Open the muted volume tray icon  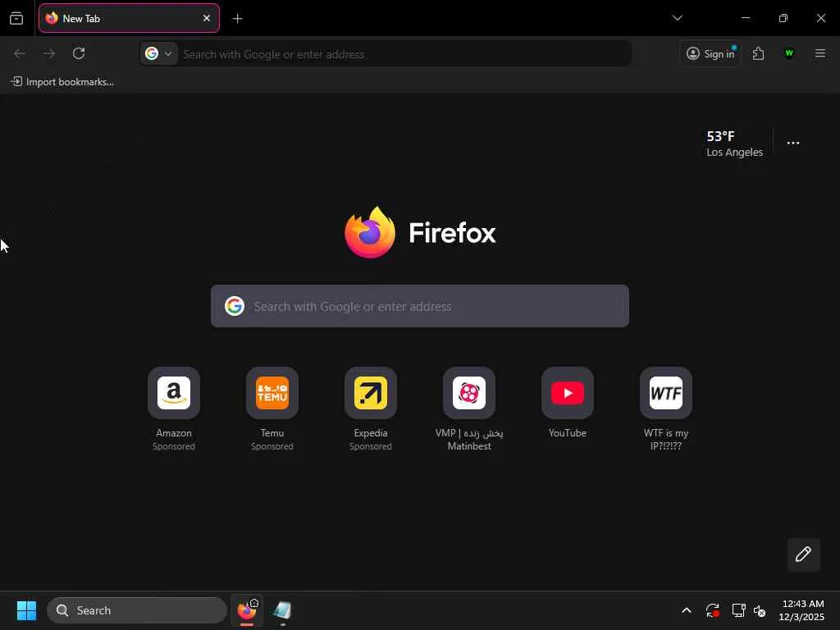click(x=760, y=610)
